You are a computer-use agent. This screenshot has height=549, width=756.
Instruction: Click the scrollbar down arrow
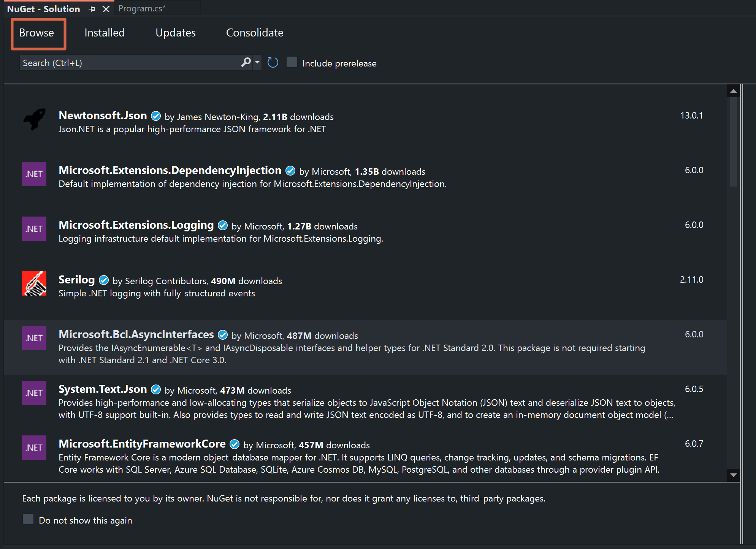pyautogui.click(x=734, y=475)
